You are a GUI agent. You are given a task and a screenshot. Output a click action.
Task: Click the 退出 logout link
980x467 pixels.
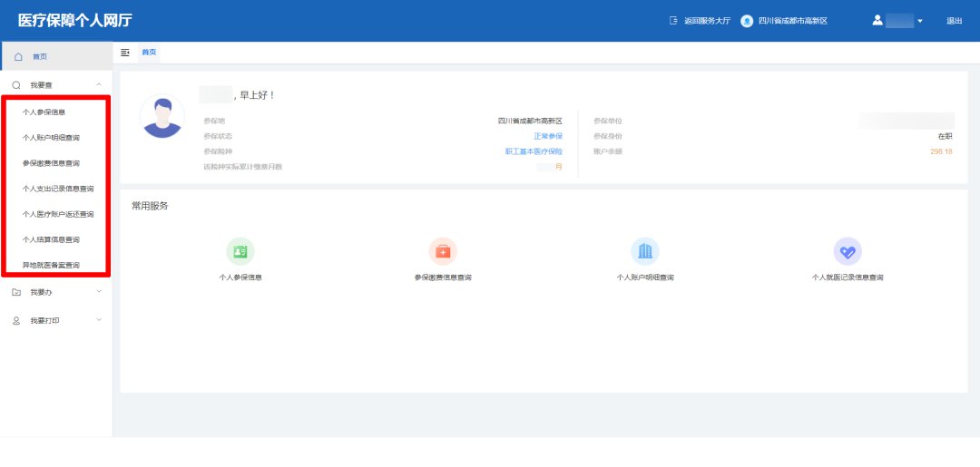(x=954, y=21)
